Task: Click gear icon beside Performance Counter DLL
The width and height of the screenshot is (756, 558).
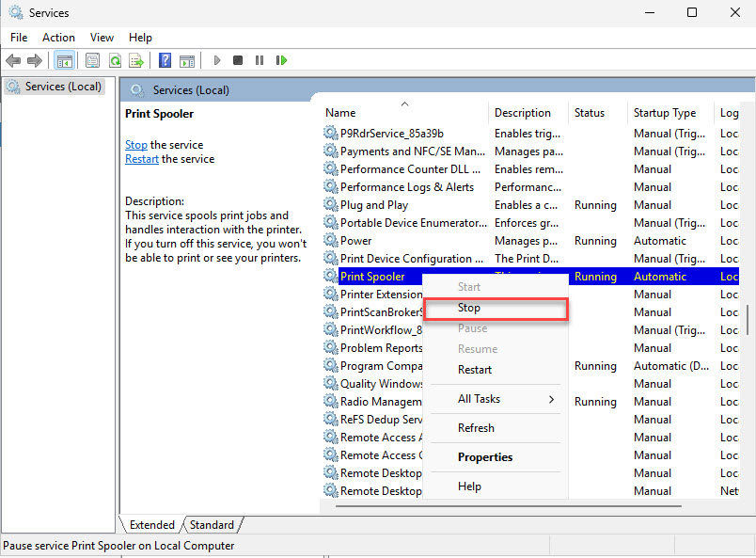Action: 330,168
